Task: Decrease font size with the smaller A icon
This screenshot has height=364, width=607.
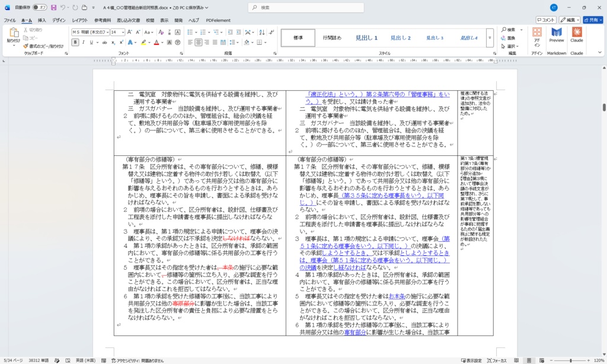Action: pyautogui.click(x=138, y=32)
